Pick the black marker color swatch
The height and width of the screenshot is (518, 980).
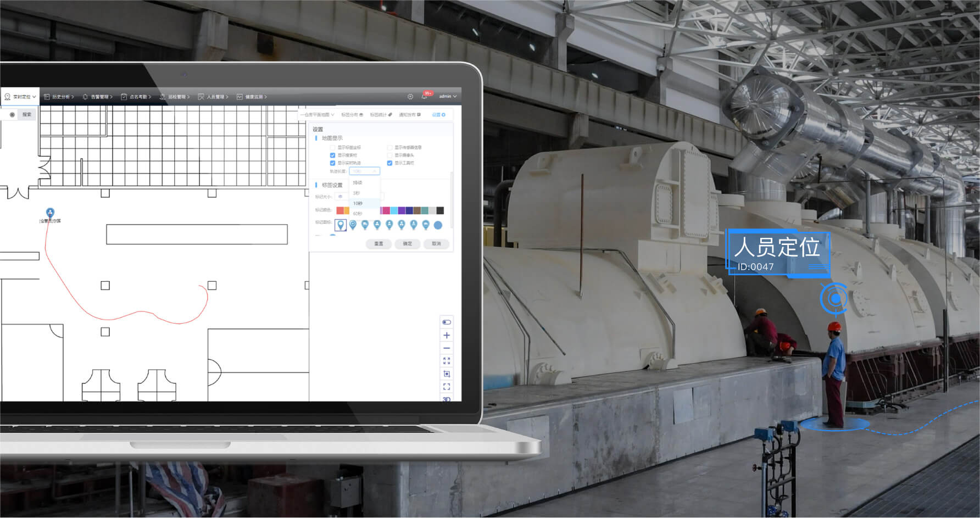440,210
